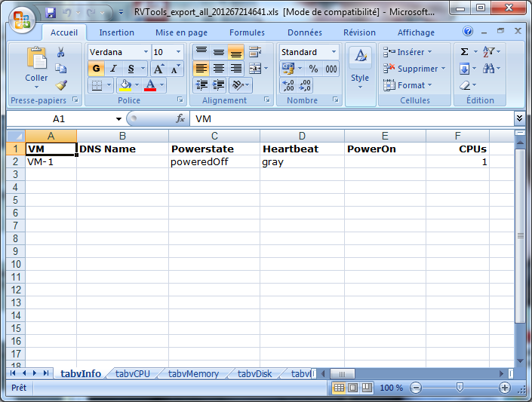Switch to Page Break Preview
532x402 pixels.
pyautogui.click(x=367, y=388)
